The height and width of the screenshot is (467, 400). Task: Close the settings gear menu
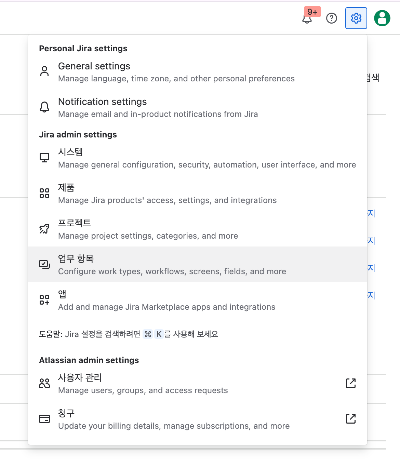[356, 18]
